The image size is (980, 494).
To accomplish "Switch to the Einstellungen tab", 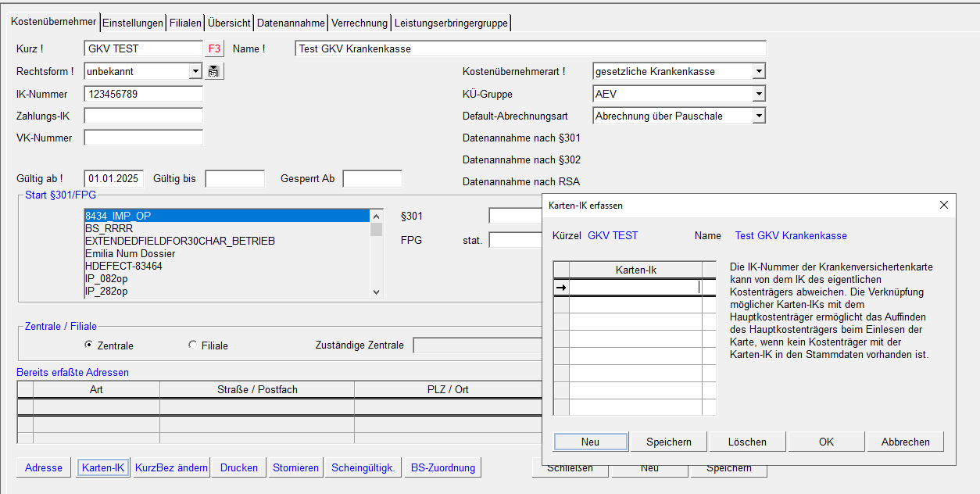I will (x=133, y=23).
